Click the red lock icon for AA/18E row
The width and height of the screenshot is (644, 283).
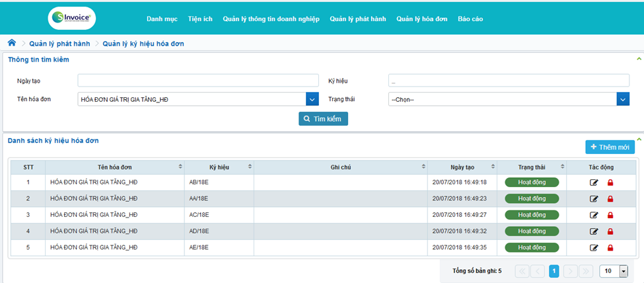(610, 198)
